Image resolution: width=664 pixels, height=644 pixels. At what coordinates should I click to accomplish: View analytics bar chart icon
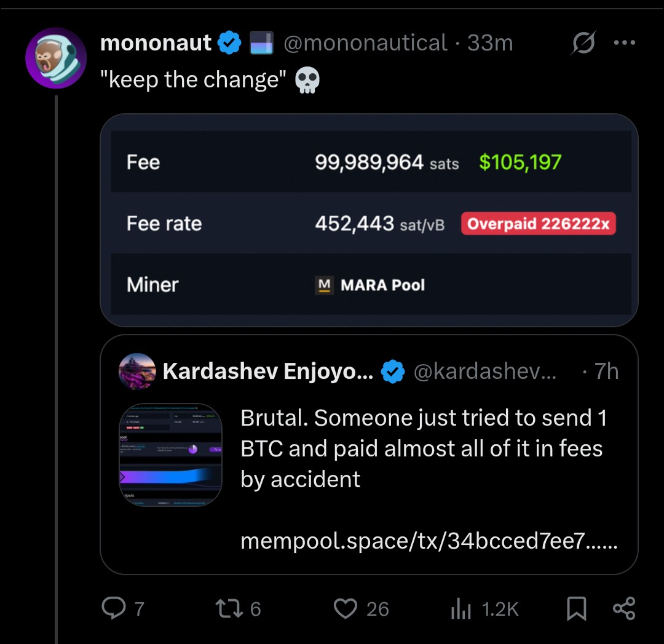[x=460, y=609]
